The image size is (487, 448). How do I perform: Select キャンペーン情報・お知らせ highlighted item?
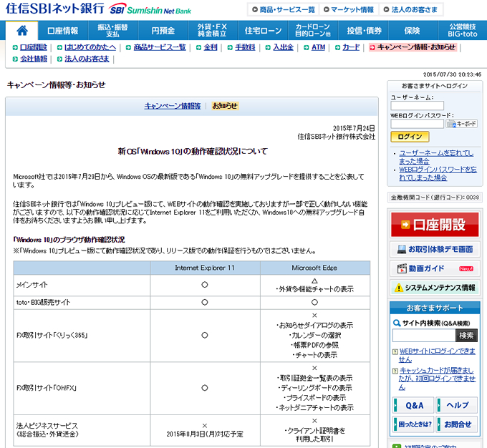click(413, 47)
